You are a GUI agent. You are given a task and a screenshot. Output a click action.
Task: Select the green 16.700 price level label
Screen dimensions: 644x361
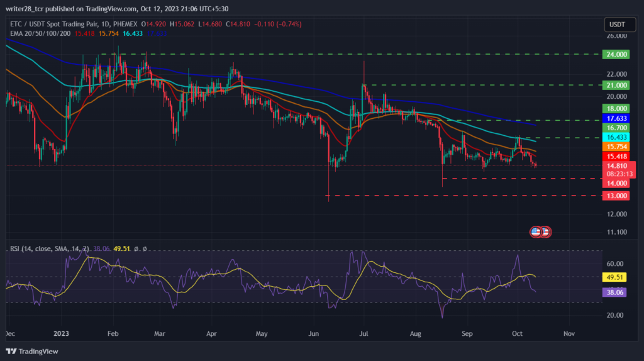616,128
